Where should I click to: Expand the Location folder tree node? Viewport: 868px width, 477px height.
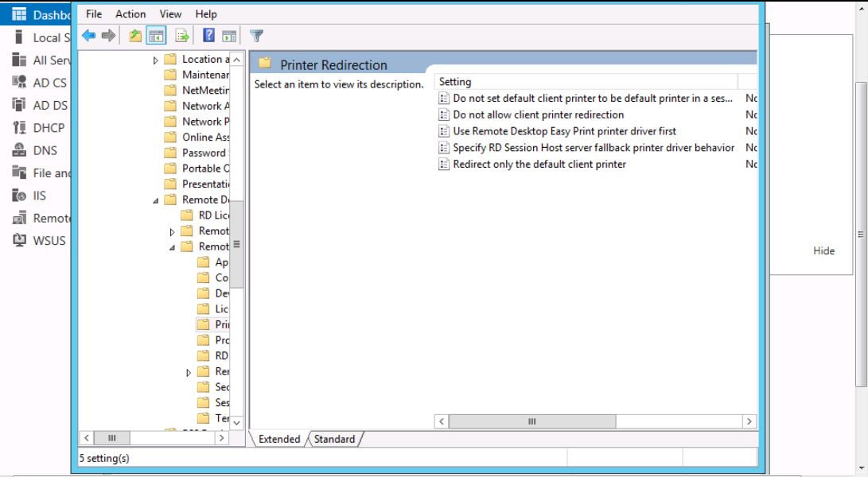(156, 60)
